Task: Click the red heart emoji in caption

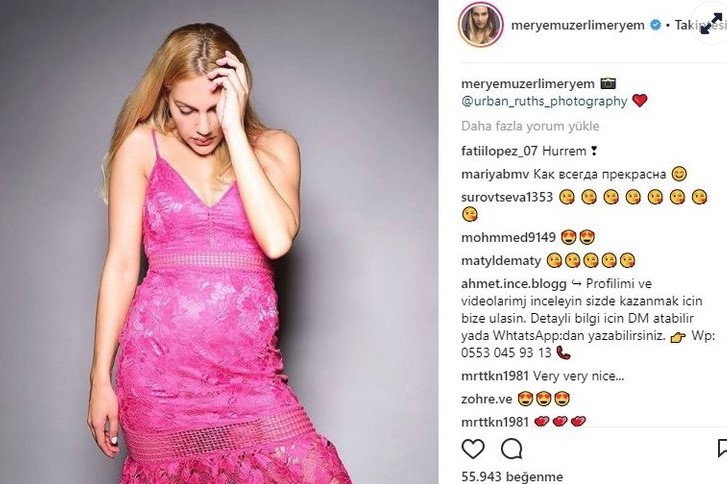Action: (640, 101)
